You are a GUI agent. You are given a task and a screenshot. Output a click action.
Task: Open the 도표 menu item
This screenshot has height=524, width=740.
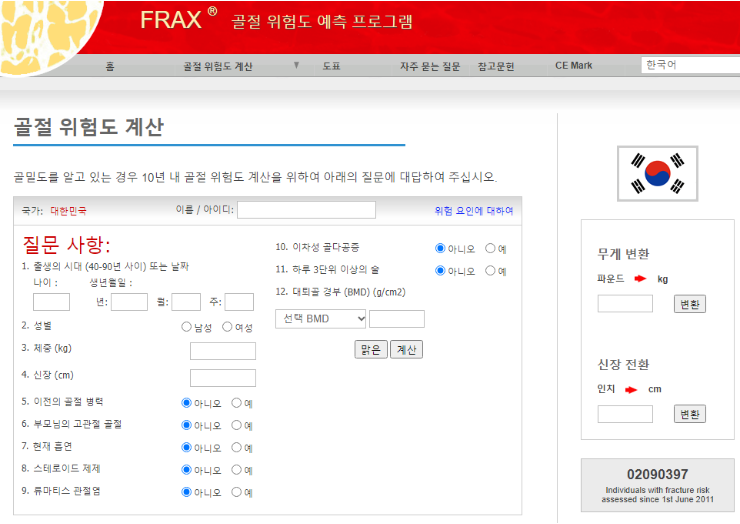point(331,66)
